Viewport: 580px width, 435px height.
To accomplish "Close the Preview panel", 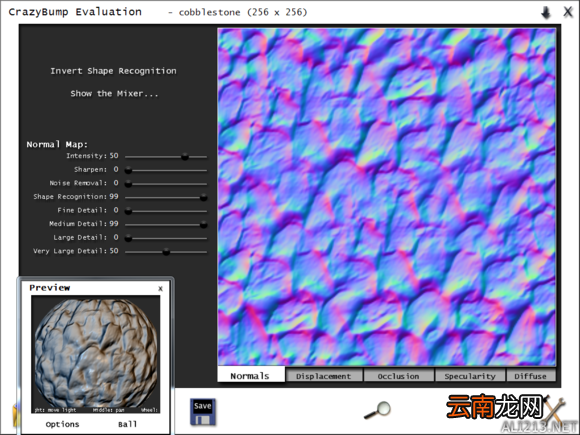I will [160, 289].
